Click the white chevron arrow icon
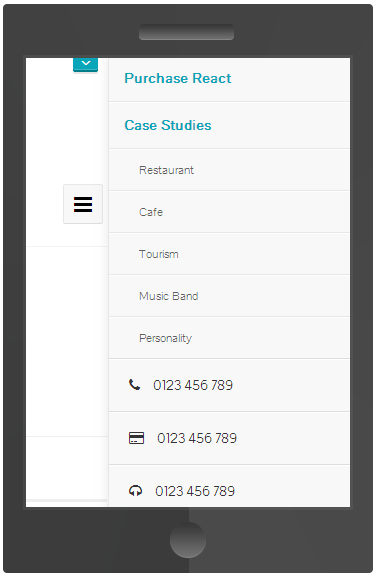The width and height of the screenshot is (378, 578). pos(86,63)
